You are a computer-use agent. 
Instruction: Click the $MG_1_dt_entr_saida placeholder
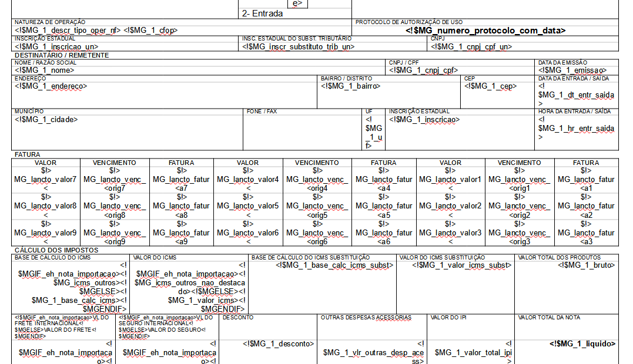[576, 95]
